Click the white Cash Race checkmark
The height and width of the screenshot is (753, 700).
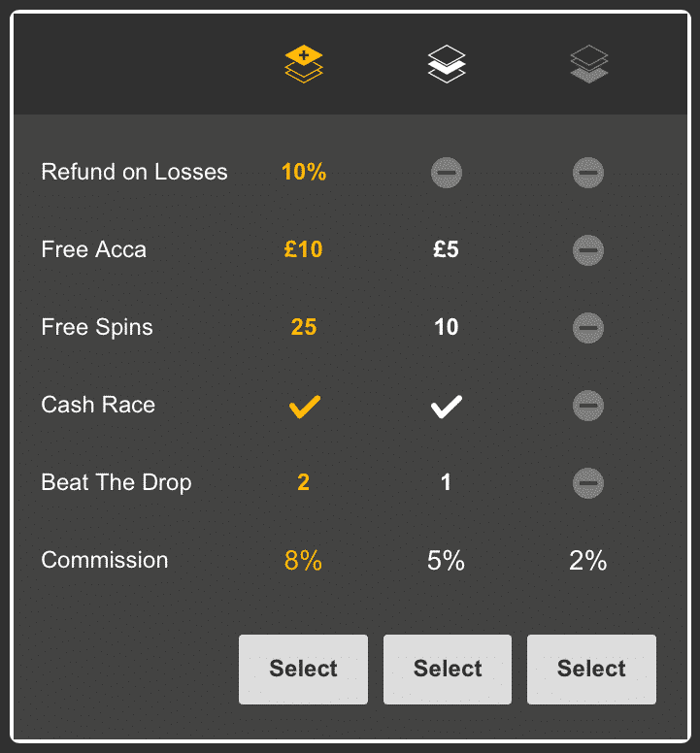point(447,407)
